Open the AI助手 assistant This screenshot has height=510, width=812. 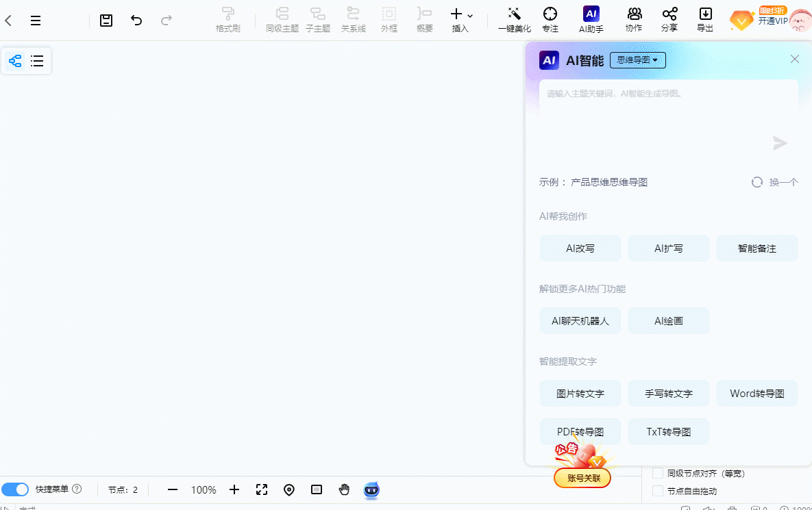point(591,20)
